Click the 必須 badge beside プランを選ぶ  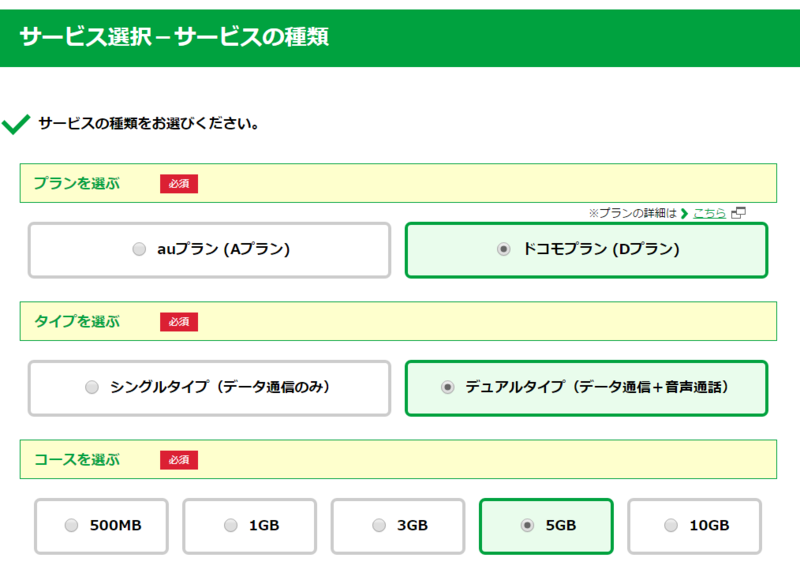tap(179, 184)
